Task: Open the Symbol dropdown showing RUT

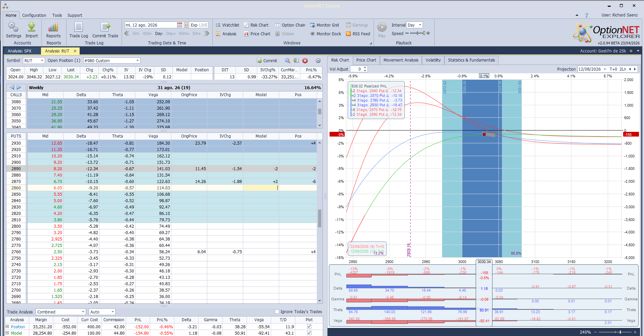Action: pos(34,61)
